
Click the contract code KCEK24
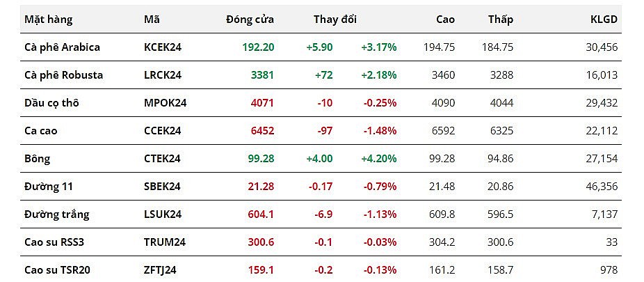point(162,47)
